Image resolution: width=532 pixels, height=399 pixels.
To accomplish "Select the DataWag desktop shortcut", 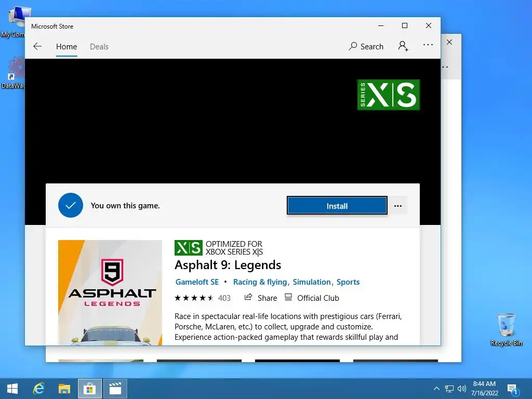I will click(14, 73).
